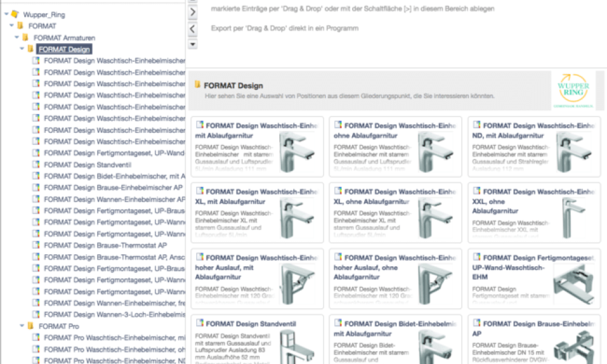Select 'FORMAT Design Standventil' tree row
The height and width of the screenshot is (364, 607).
(x=87, y=165)
